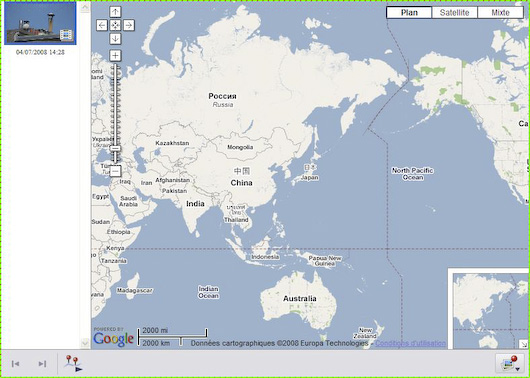Switch to Mixte map view
The image size is (530, 378).
500,13
